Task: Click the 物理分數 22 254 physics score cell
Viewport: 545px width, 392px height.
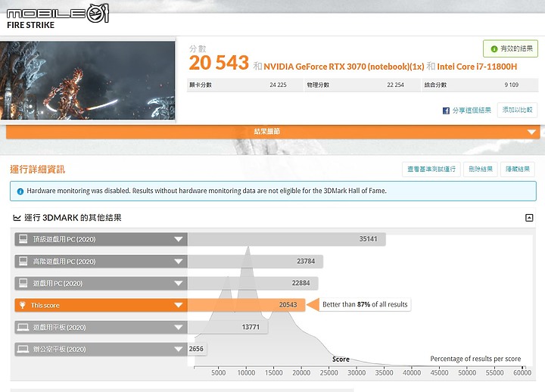Action: click(x=363, y=86)
